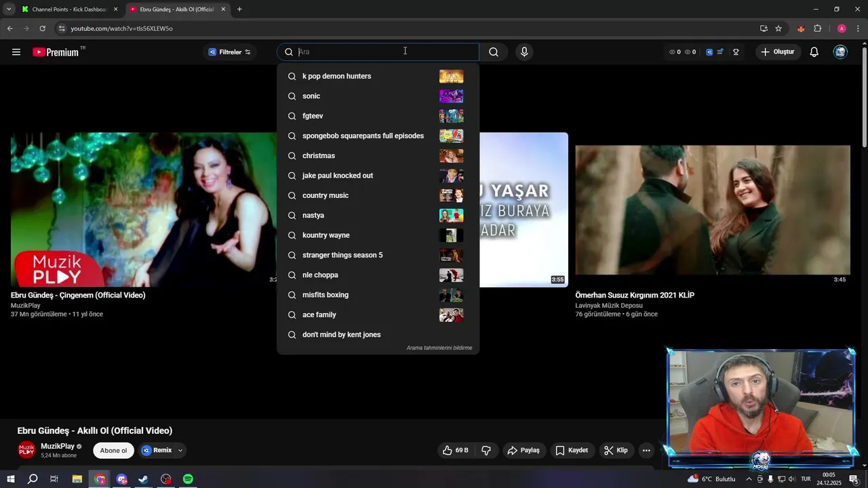Reload the page in Chrome
868x488 pixels.
[42, 28]
